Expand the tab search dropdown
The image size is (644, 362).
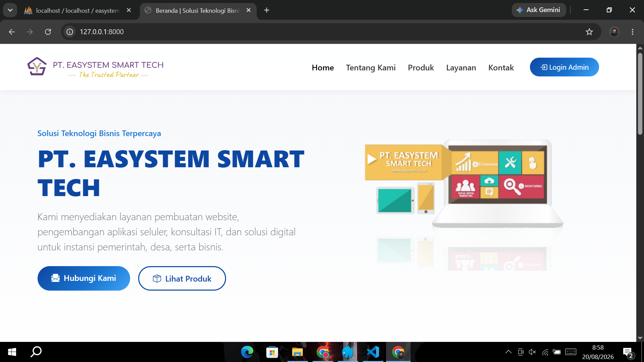pos(10,10)
